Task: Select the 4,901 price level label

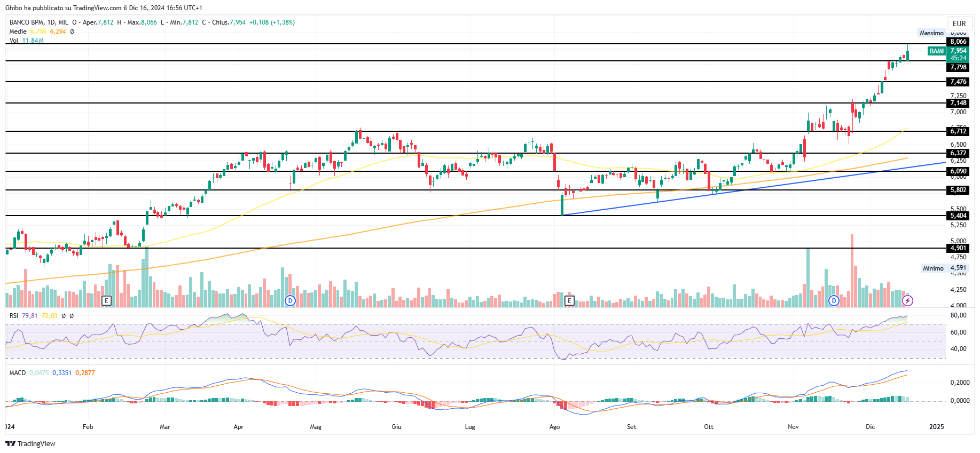Action: pos(958,248)
